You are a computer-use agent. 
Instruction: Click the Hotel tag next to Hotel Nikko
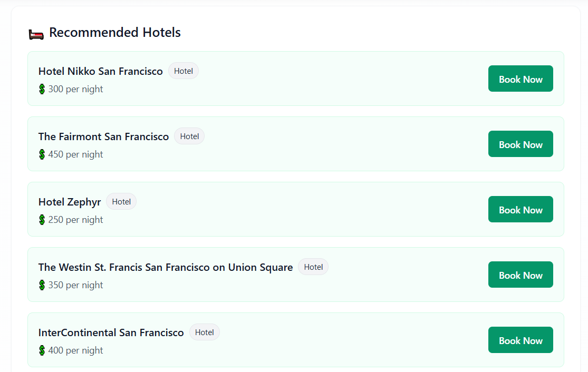coord(184,71)
